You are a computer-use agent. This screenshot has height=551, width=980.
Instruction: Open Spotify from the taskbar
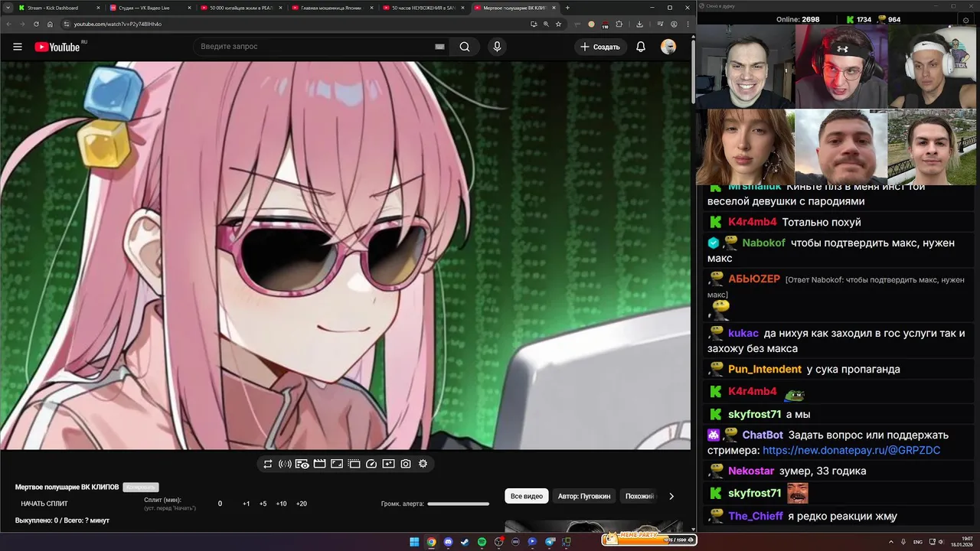(x=482, y=542)
